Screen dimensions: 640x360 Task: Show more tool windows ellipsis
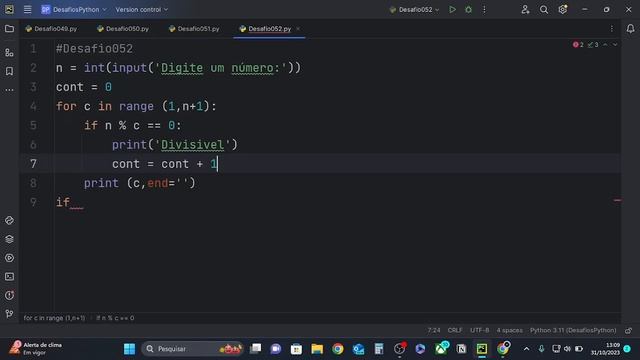[x=9, y=90]
